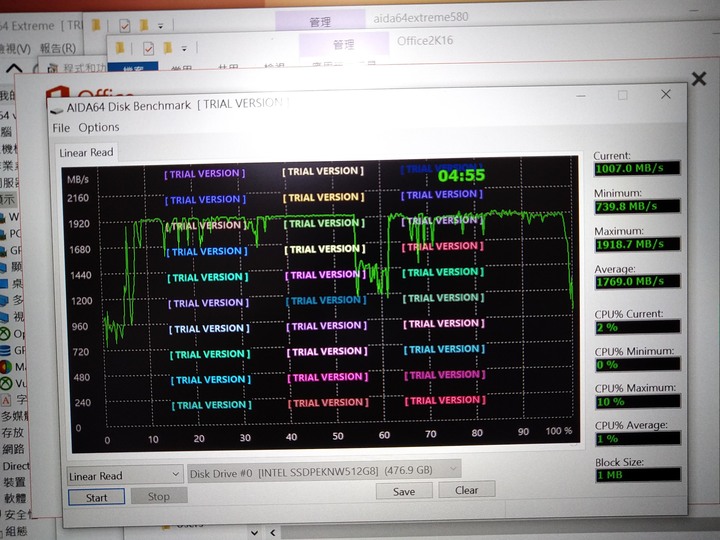Click the properties checkmark icon in aida64extreme580 window

[124, 25]
